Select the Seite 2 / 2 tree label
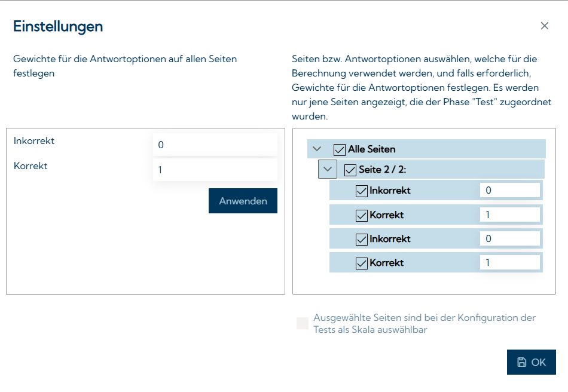568x392 pixels. [382, 170]
